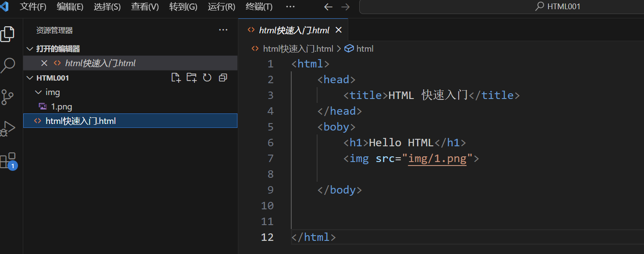Screen dimensions: 644x254
Task: Open the Source Control view icon
Action: [7, 97]
